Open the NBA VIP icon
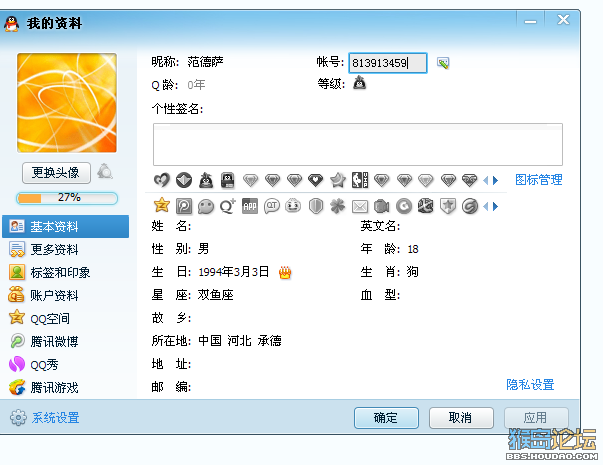The width and height of the screenshot is (603, 465). pos(360,180)
